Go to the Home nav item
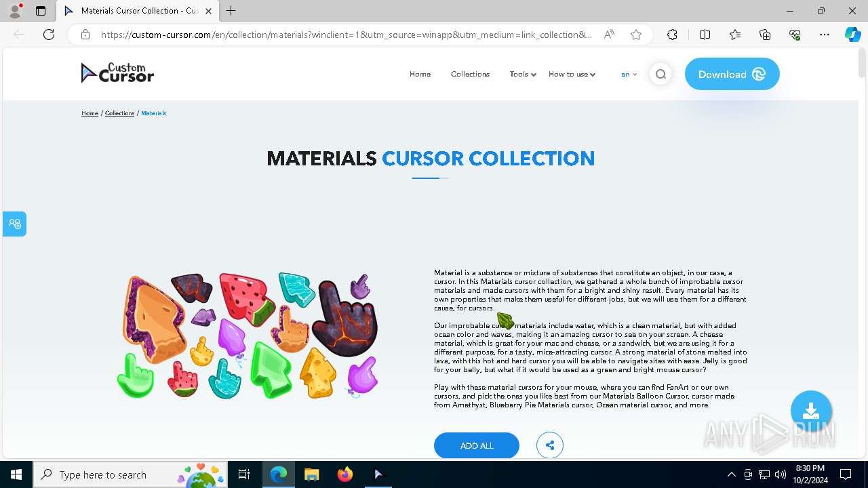Viewport: 868px width, 488px height. tap(420, 75)
